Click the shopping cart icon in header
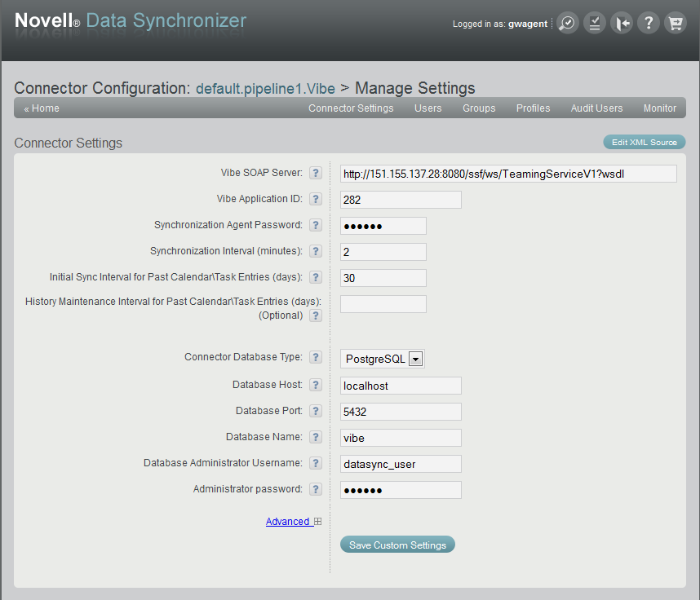Screen dimensions: 700x600 point(676,23)
